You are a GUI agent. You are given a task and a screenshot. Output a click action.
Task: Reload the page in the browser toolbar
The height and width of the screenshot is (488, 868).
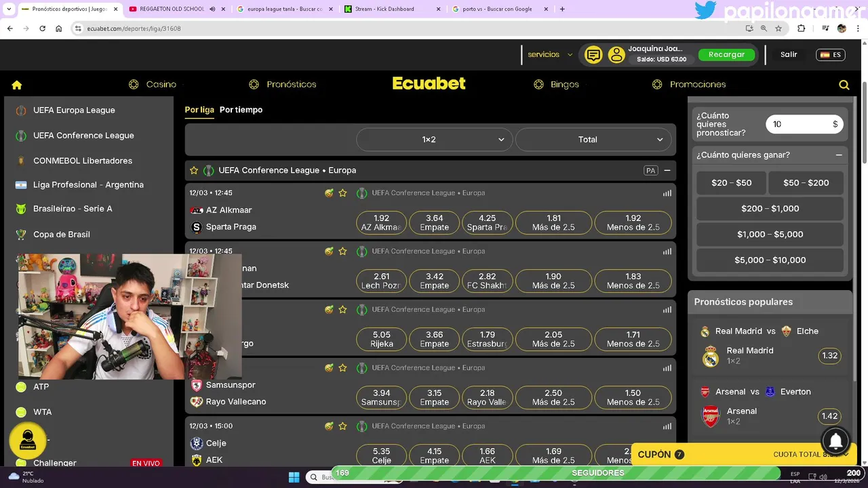[x=42, y=28]
